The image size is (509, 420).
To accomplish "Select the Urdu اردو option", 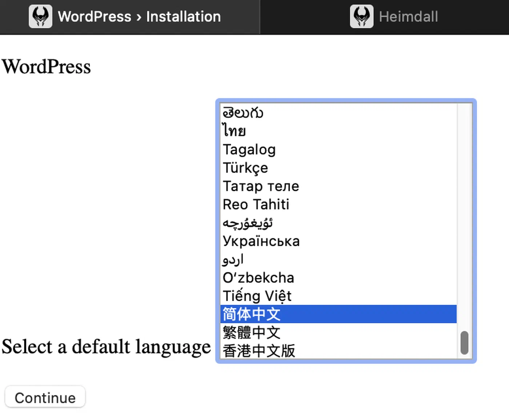I will tap(338, 259).
